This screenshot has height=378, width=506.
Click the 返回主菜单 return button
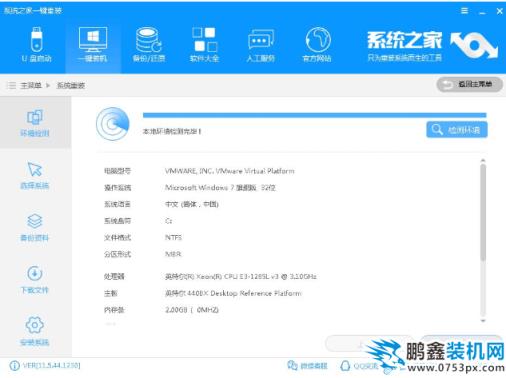click(x=470, y=84)
